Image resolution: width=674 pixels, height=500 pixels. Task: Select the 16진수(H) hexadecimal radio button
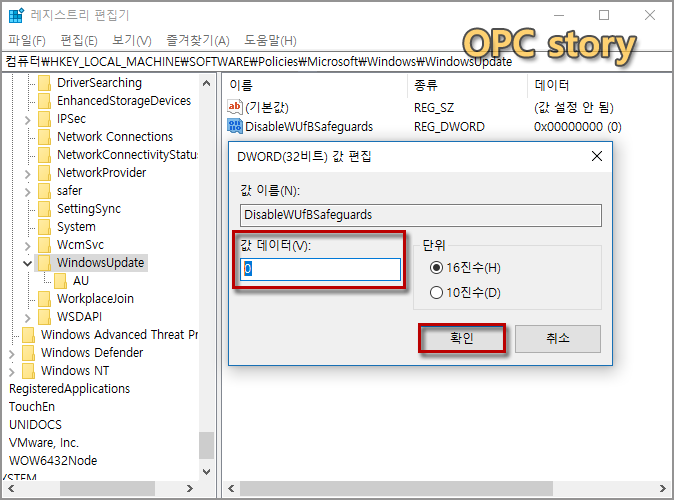pyautogui.click(x=436, y=268)
